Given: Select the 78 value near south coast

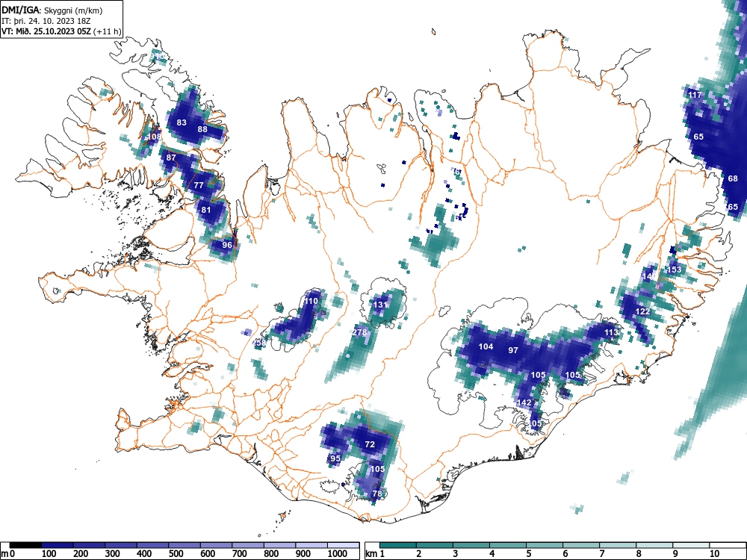Looking at the screenshot, I should (x=377, y=494).
